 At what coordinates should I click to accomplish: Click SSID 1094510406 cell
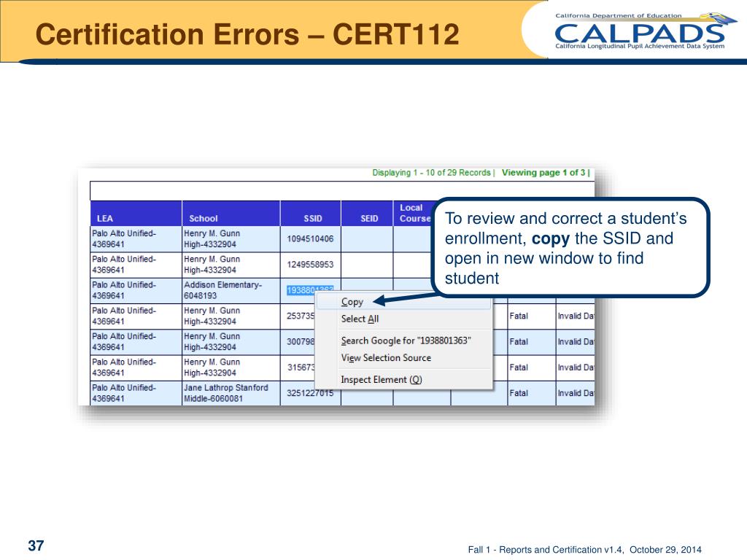[311, 239]
